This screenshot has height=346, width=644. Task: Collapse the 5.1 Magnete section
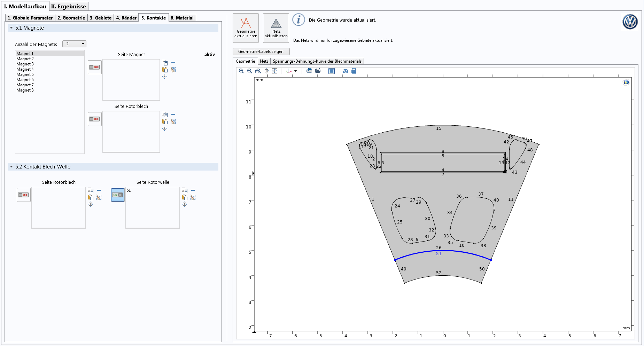coord(11,28)
